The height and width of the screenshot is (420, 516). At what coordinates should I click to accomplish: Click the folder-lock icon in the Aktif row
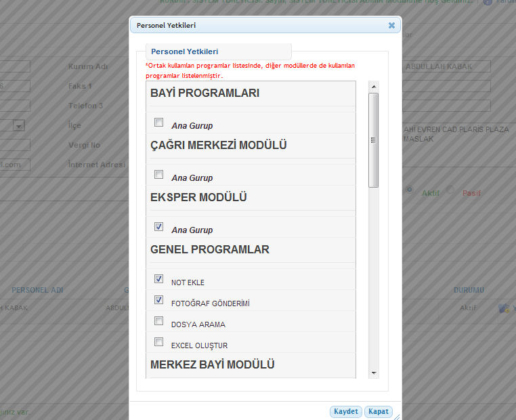point(503,308)
